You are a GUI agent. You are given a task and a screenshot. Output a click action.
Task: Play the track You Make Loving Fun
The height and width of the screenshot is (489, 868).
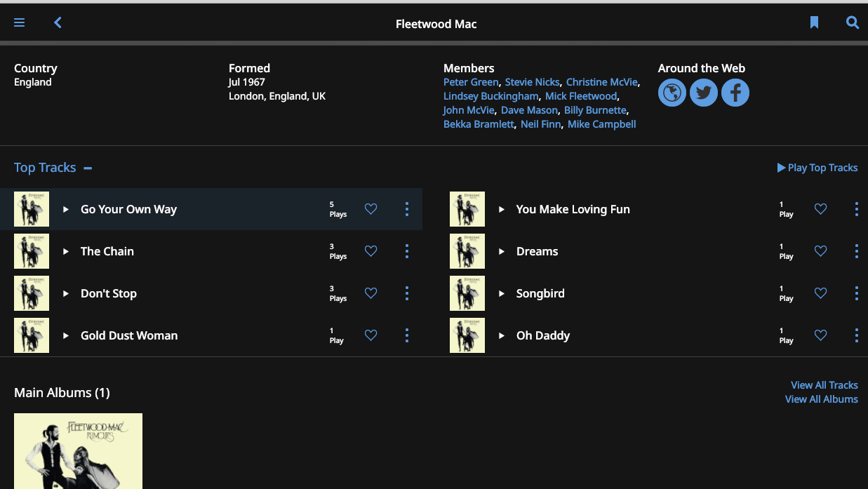502,209
